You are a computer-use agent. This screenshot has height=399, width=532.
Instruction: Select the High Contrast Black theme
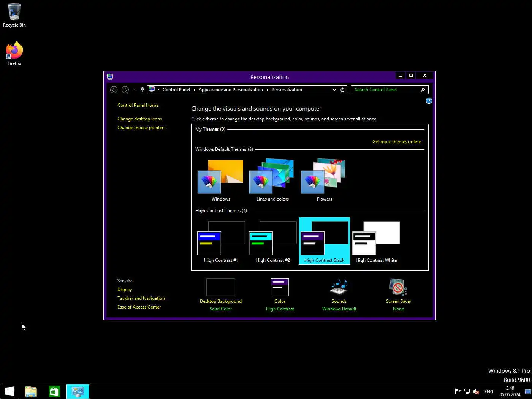click(x=324, y=241)
